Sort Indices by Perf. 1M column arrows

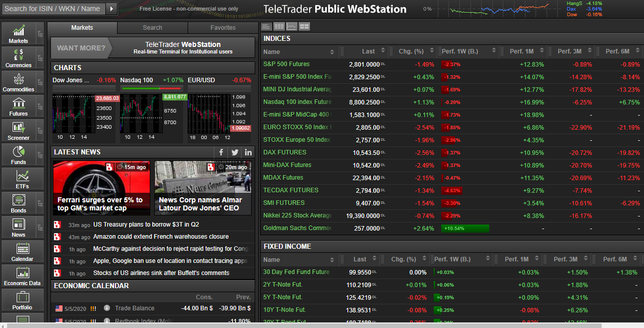click(542, 51)
